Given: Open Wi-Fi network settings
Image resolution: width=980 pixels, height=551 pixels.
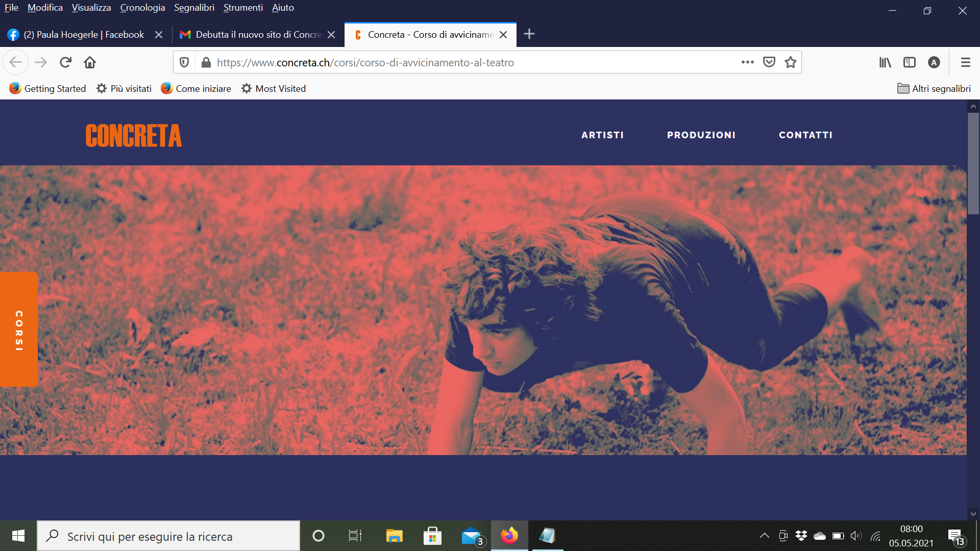Looking at the screenshot, I should point(875,536).
